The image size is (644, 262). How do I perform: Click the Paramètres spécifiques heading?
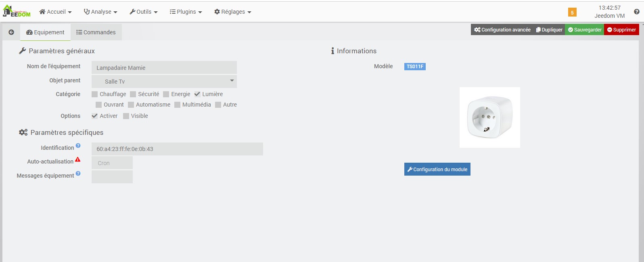[67, 132]
